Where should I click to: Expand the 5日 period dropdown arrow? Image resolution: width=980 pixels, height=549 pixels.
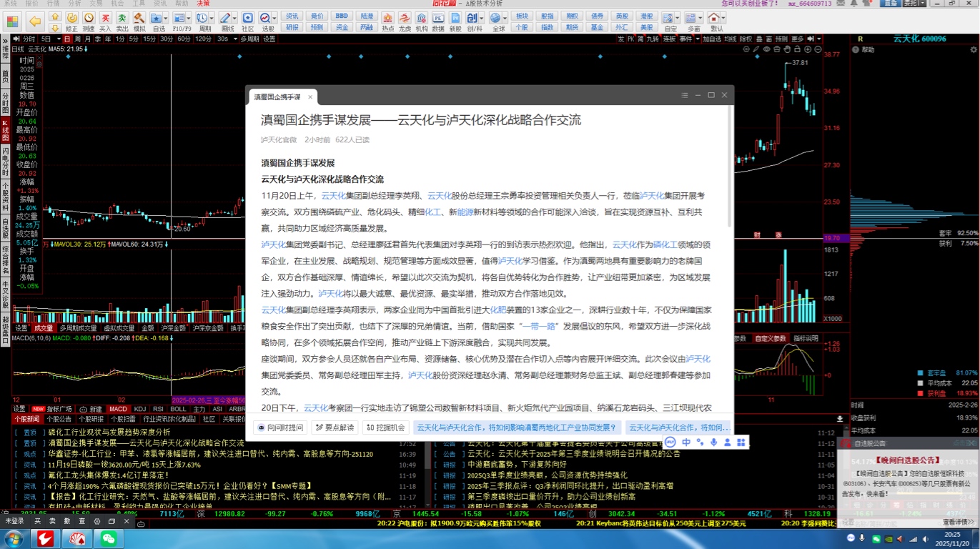coord(59,39)
